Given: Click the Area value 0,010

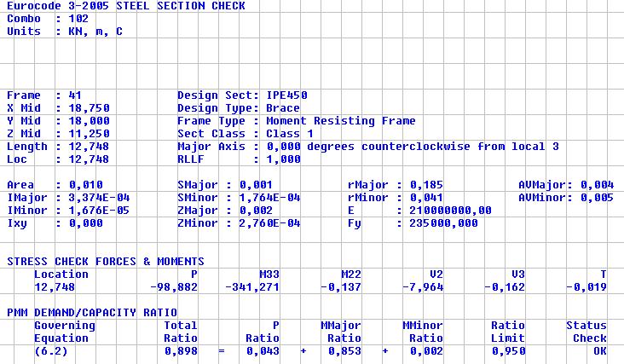Looking at the screenshot, I should 86,185.
